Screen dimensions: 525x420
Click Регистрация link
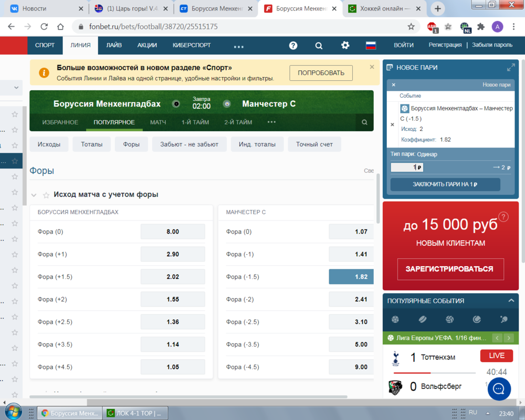(x=445, y=45)
